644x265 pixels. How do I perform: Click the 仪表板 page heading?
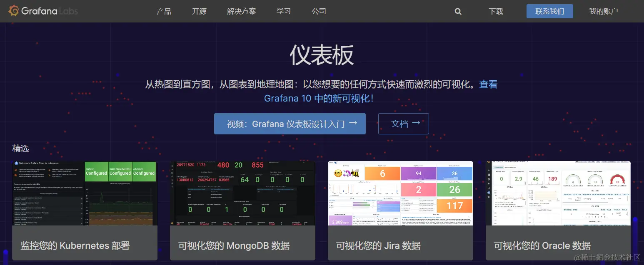pyautogui.click(x=322, y=55)
